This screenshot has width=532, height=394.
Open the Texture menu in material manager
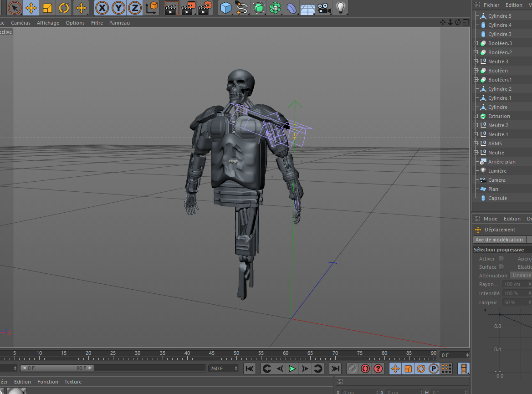pos(73,382)
